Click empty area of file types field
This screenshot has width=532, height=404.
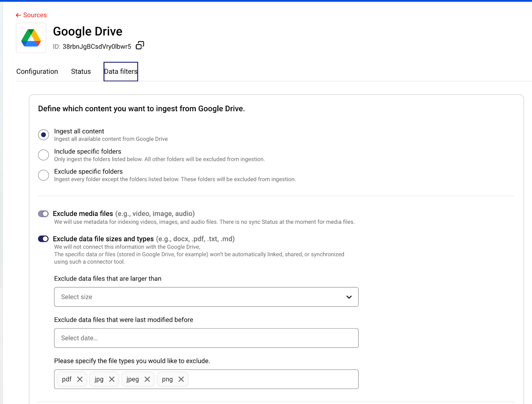tap(273, 379)
